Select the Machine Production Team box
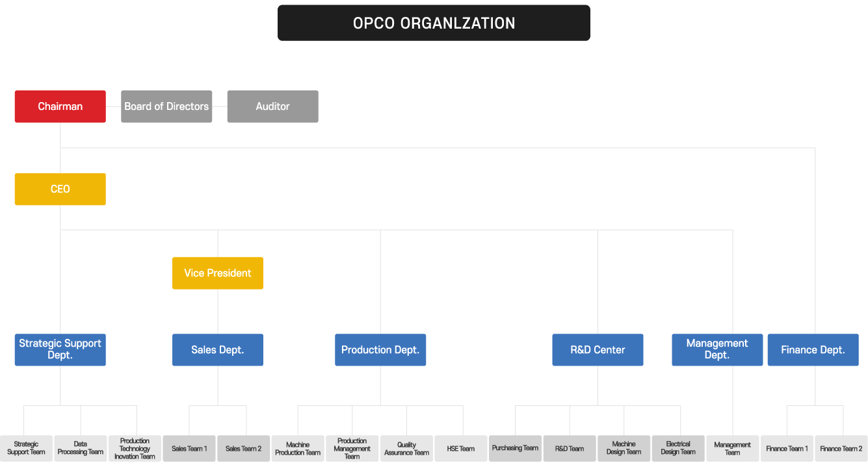868x469 pixels. coord(298,448)
